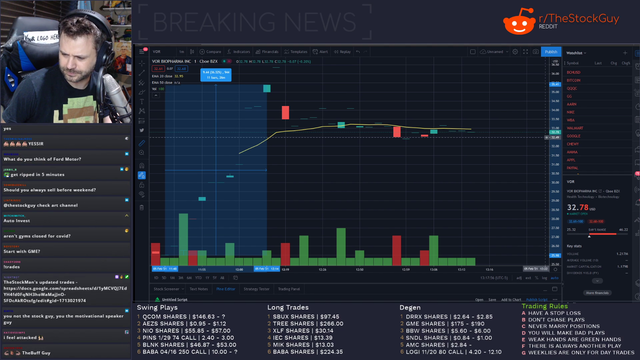Switch to the Pine Editor tab
The image size is (640, 360).
tap(226, 289)
